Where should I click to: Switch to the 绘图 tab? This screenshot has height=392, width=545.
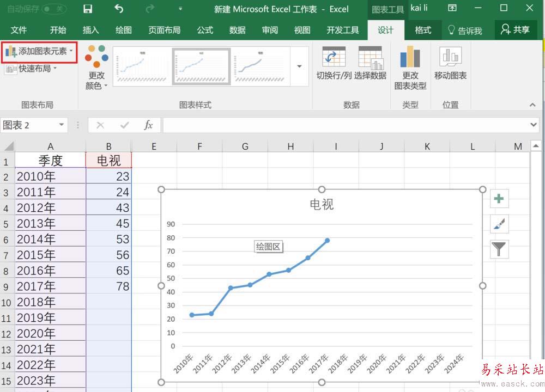click(x=123, y=30)
